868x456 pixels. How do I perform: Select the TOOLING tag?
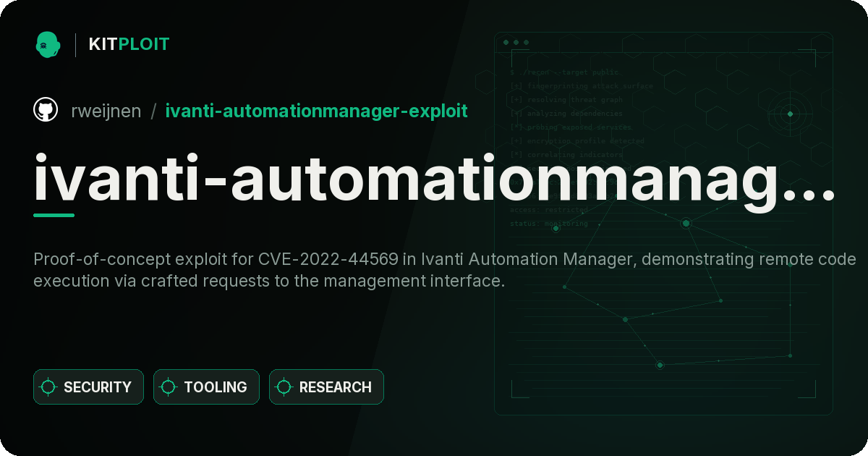click(206, 387)
